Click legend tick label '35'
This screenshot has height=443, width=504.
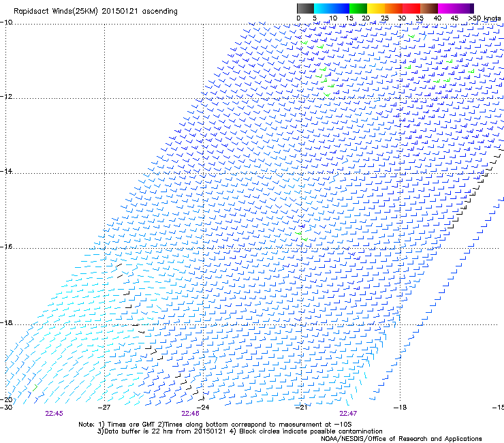coord(420,18)
